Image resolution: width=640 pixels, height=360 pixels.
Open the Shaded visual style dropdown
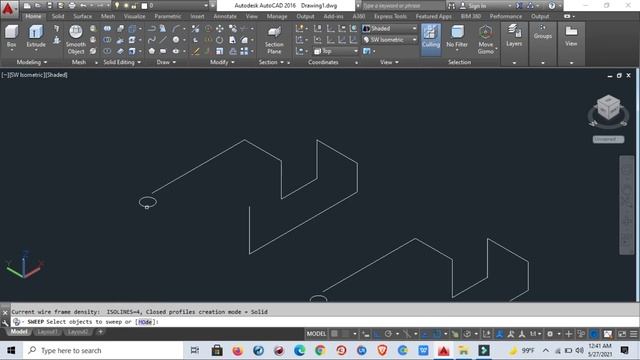(390, 28)
